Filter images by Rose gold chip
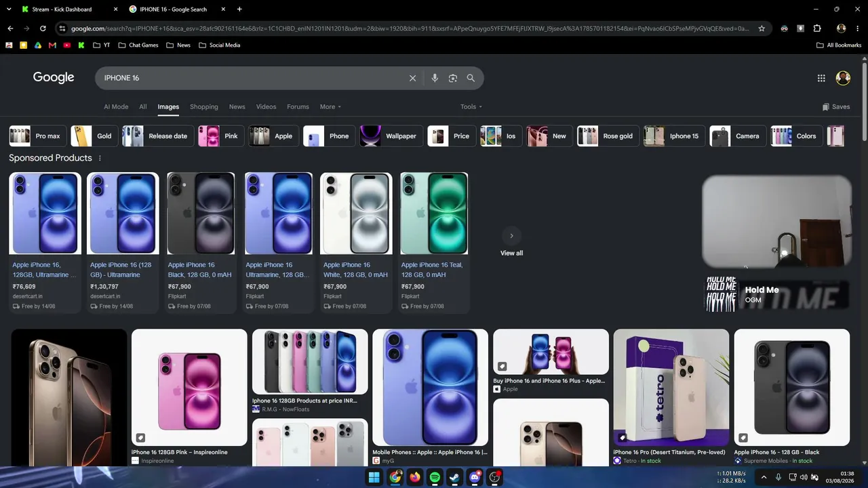The image size is (868, 488). point(608,136)
